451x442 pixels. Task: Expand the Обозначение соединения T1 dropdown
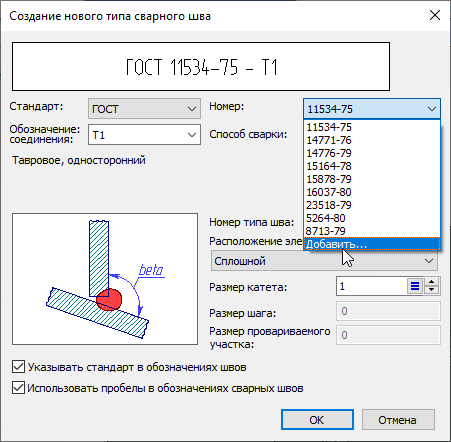[144, 135]
